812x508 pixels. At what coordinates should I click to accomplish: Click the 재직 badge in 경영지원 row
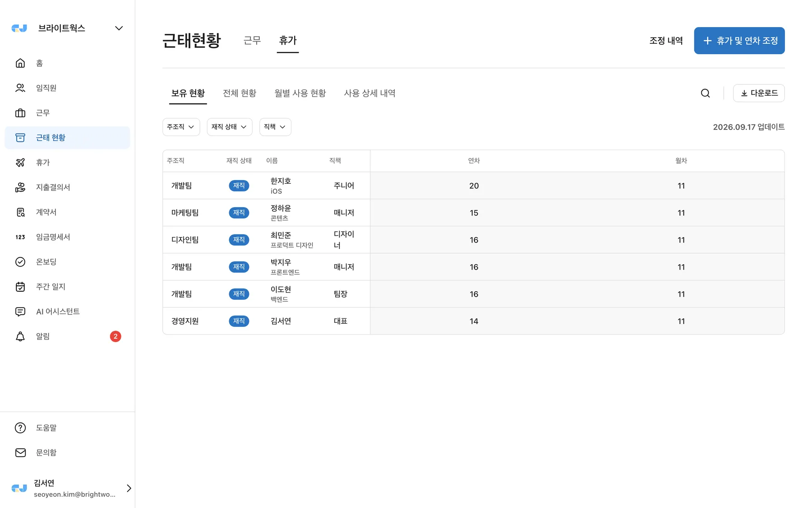(x=239, y=321)
